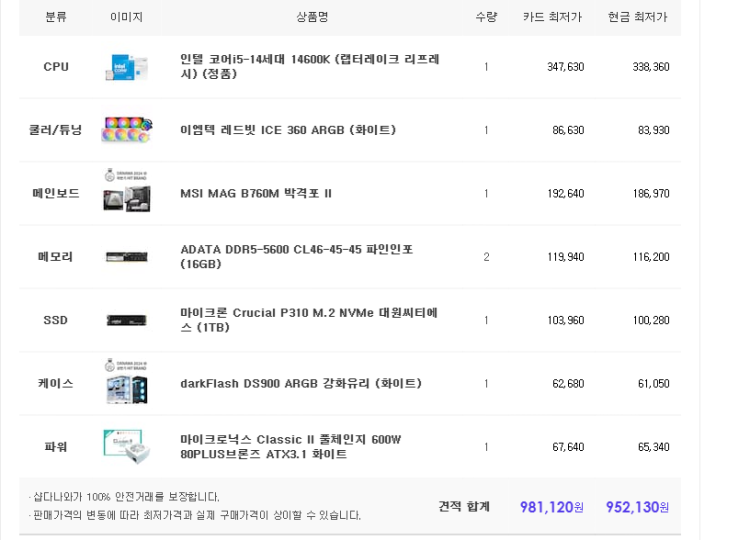Screen dimensions: 750x540
Task: Open the 인텔 코어i5-14세대 14600K product name
Action: tap(309, 66)
